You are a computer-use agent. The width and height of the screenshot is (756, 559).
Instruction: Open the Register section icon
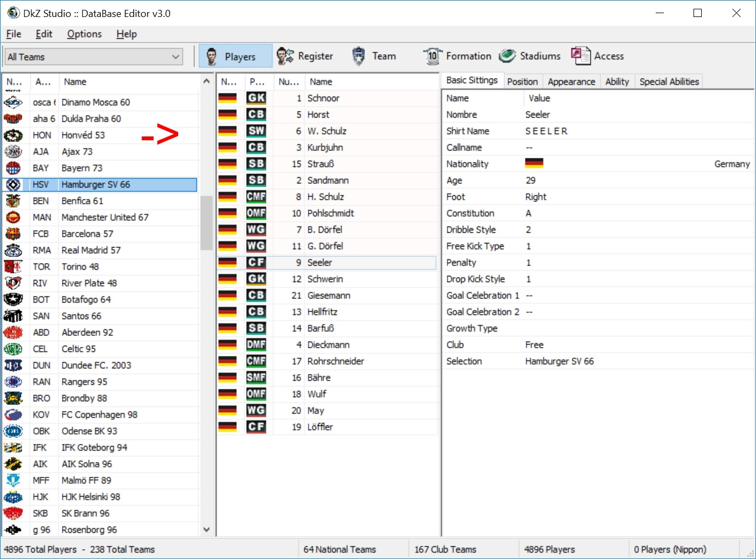coord(285,56)
